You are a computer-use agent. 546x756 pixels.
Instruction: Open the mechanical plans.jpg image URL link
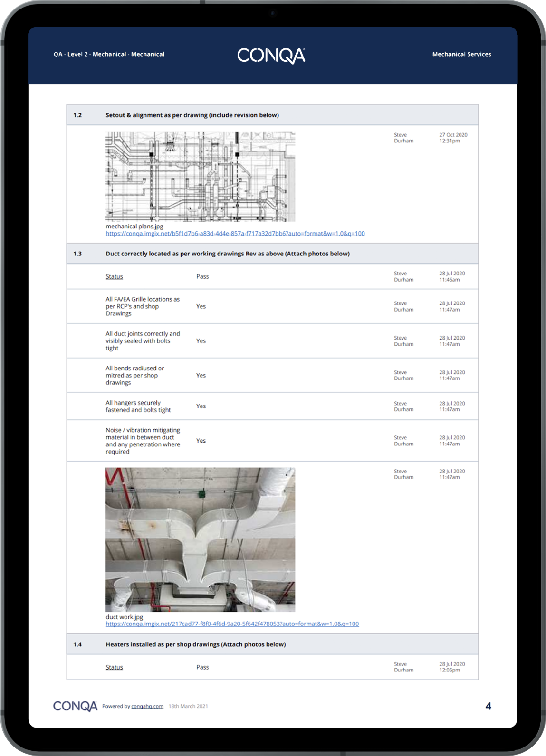(x=235, y=234)
